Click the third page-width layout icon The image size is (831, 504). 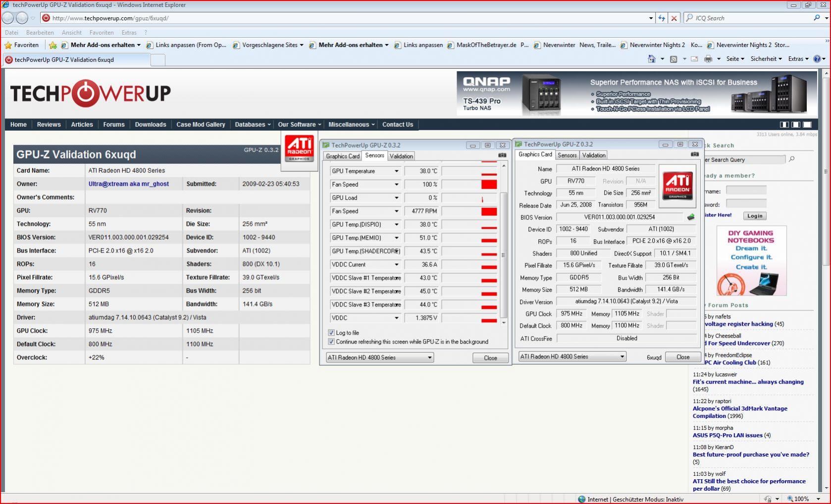[807, 125]
